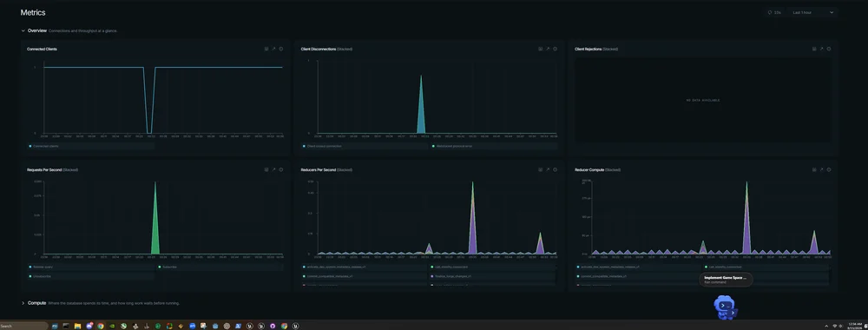Click the circular icon on Connected Clients panel
Image resolution: width=868 pixels, height=330 pixels.
click(x=281, y=49)
